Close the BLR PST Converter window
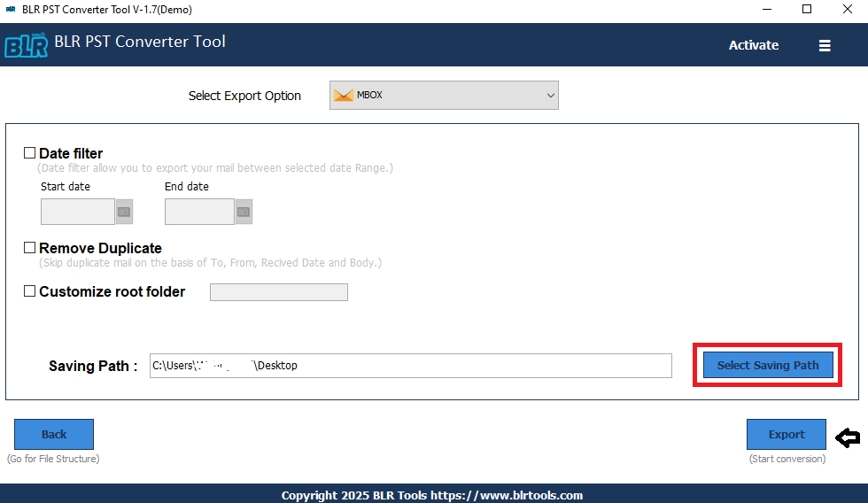 [x=848, y=10]
